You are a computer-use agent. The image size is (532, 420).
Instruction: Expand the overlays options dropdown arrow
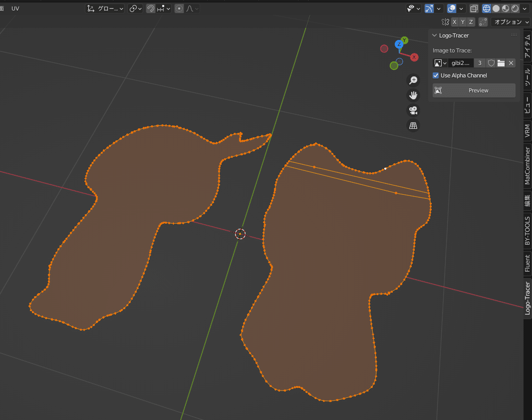(461, 8)
